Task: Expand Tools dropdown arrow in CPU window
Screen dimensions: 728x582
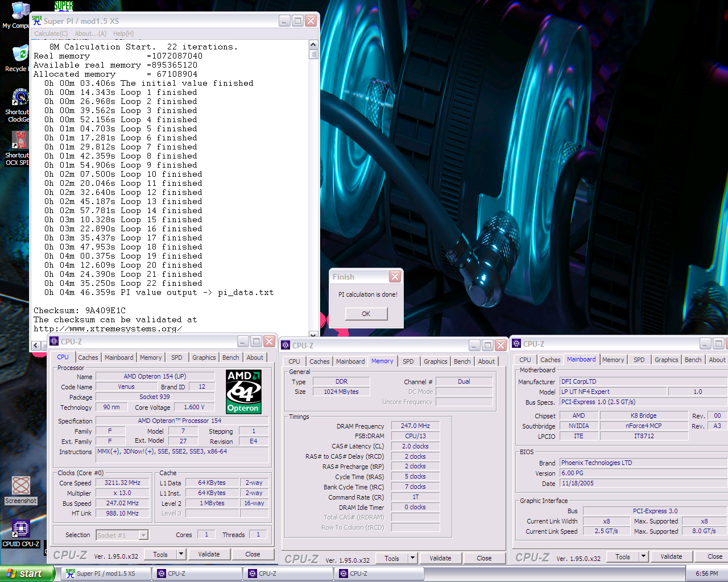Action: click(x=181, y=554)
